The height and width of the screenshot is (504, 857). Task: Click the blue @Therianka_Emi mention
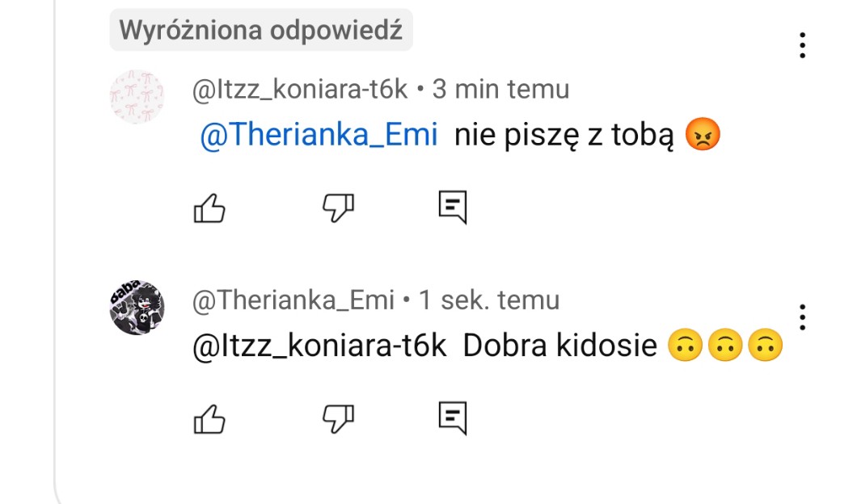pyautogui.click(x=318, y=136)
